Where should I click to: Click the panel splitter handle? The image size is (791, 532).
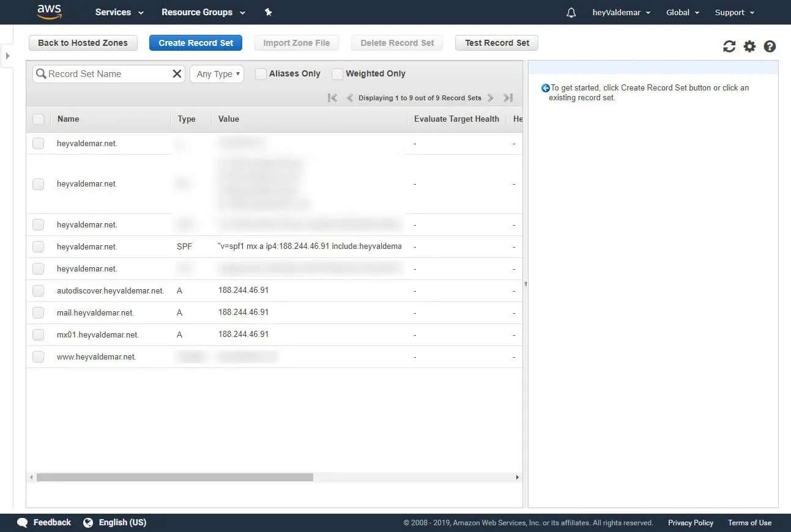click(525, 284)
